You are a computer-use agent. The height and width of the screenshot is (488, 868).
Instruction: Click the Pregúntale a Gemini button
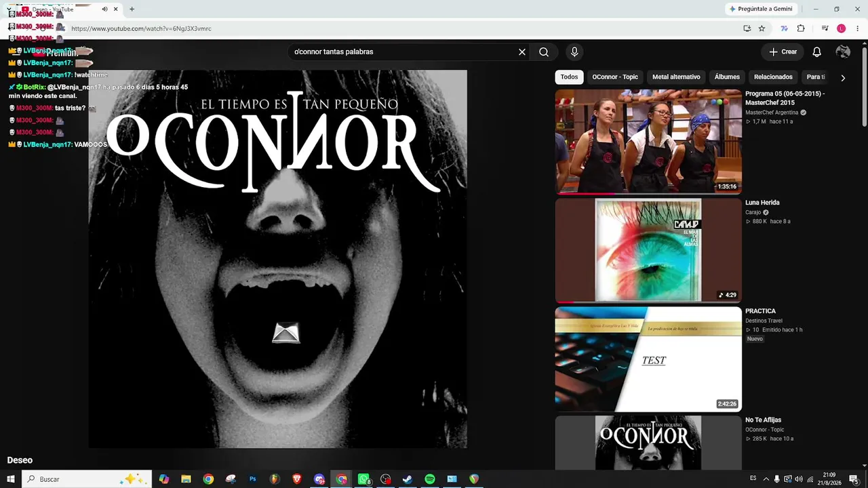[x=760, y=9]
